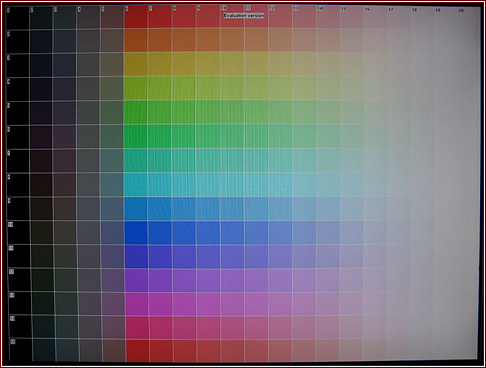Pick the pinkish-red swatch in column 6, row 14
The image size is (486, 368).
[137, 327]
